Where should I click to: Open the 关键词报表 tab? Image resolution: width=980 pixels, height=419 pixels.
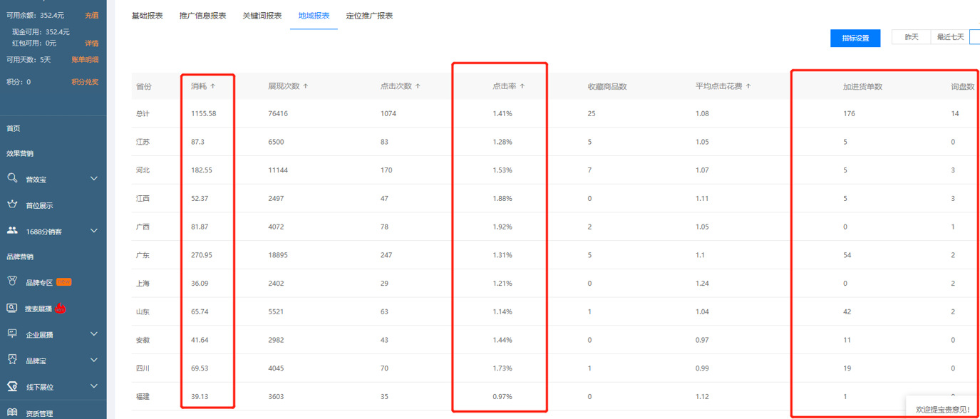pyautogui.click(x=262, y=16)
